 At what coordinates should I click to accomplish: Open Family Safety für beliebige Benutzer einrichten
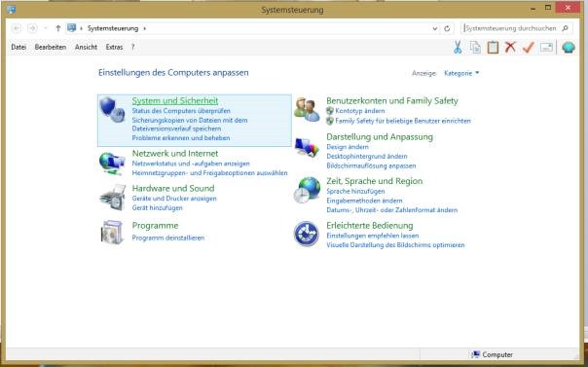click(x=403, y=121)
